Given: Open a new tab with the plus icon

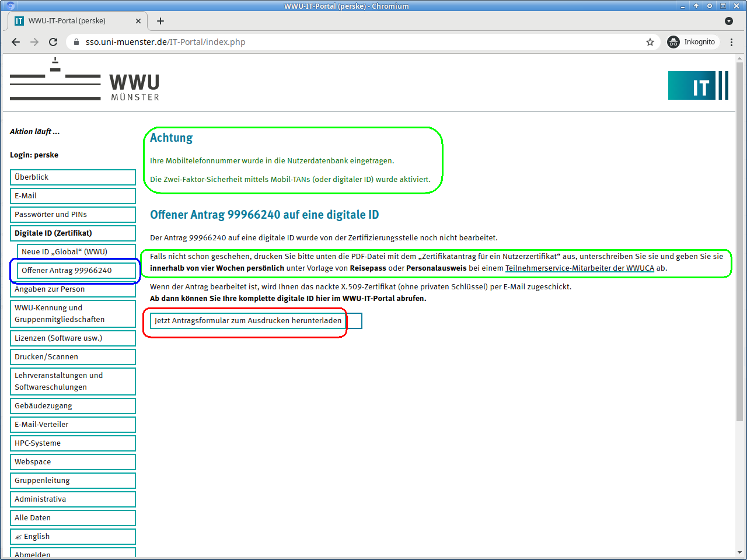Looking at the screenshot, I should [160, 21].
